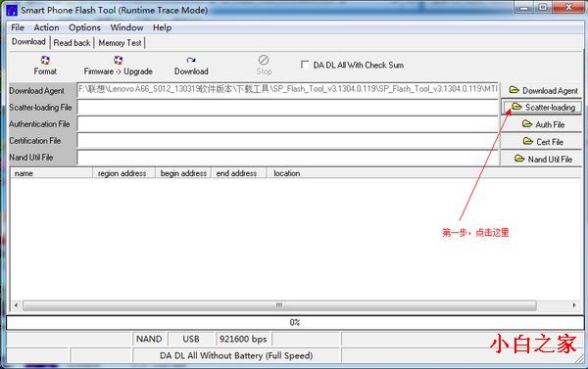Open the Cert File browse button
Image resolution: width=588 pixels, height=369 pixels.
pyautogui.click(x=542, y=142)
